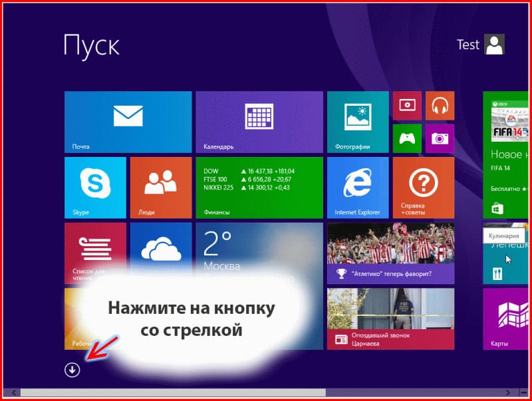Open the Games controller tile
The image size is (532, 401).
coord(407,138)
